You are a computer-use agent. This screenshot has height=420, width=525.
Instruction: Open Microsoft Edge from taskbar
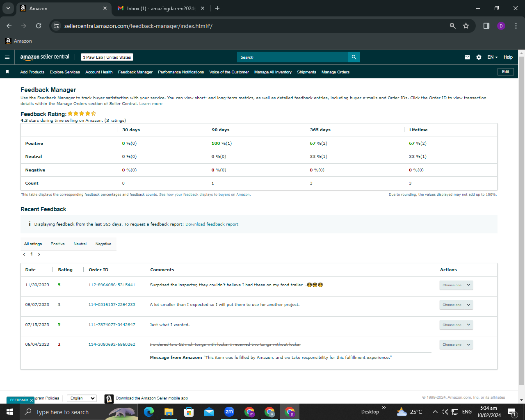(148, 412)
